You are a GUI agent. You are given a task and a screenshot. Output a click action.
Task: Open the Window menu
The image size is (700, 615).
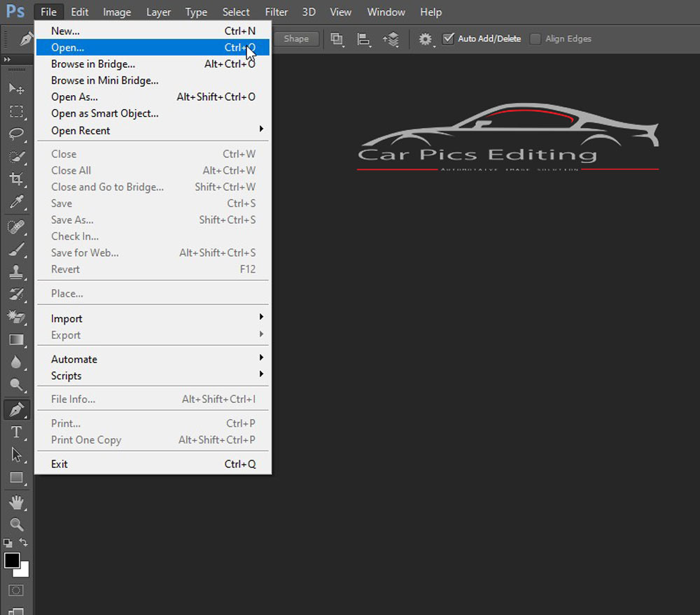click(386, 12)
